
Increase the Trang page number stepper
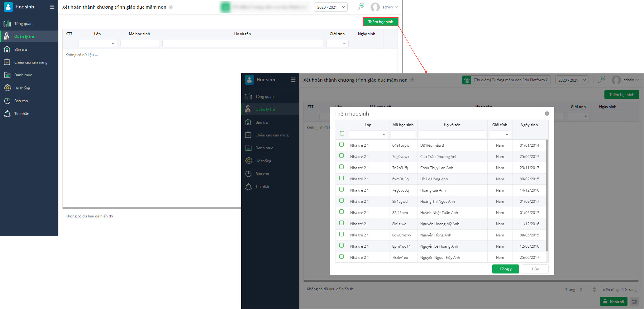594,288
